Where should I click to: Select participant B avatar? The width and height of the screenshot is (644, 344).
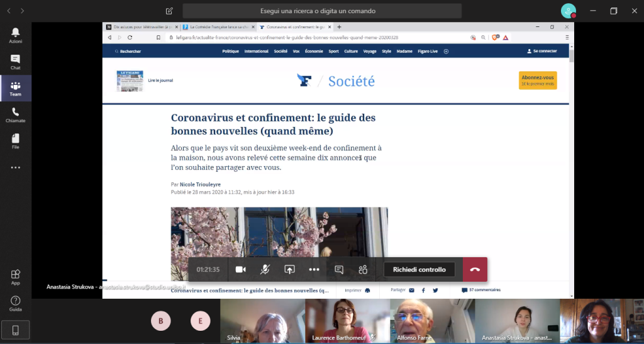(x=161, y=321)
